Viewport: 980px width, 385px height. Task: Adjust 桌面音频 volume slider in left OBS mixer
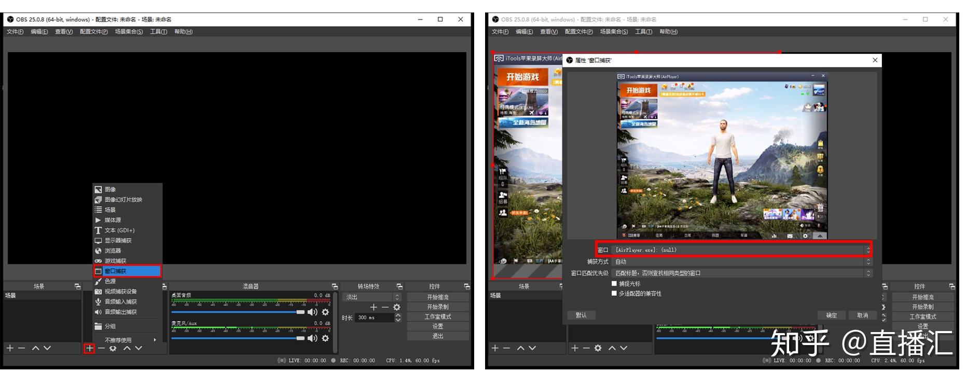238,312
